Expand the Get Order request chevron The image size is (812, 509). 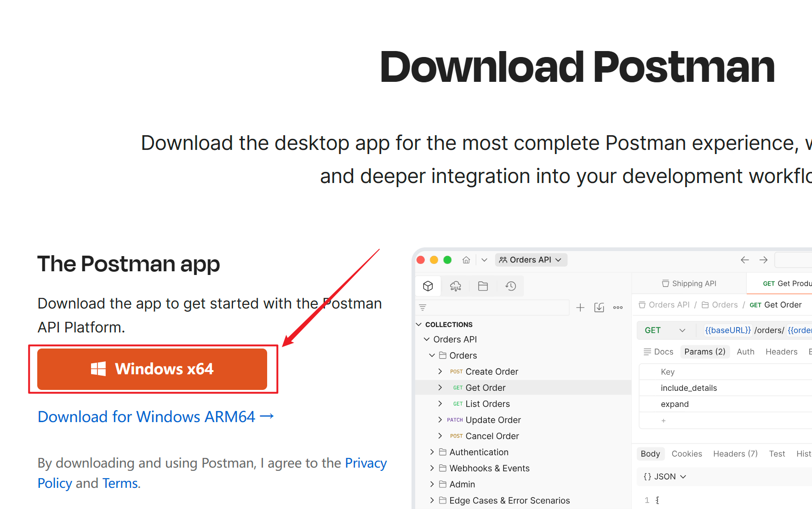tap(440, 388)
